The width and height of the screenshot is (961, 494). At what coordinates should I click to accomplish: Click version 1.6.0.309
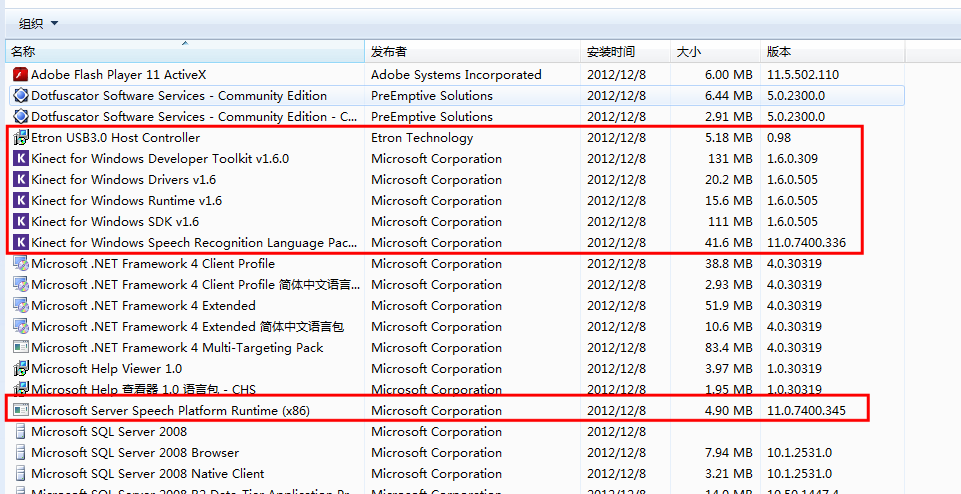[792, 159]
